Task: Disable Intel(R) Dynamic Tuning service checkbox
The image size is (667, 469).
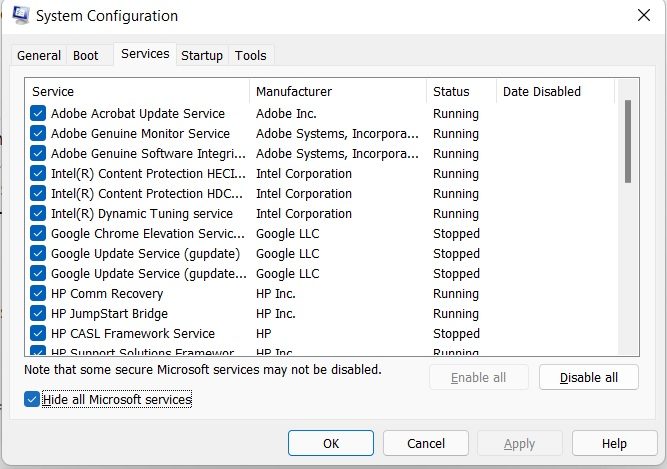Action: click(38, 214)
